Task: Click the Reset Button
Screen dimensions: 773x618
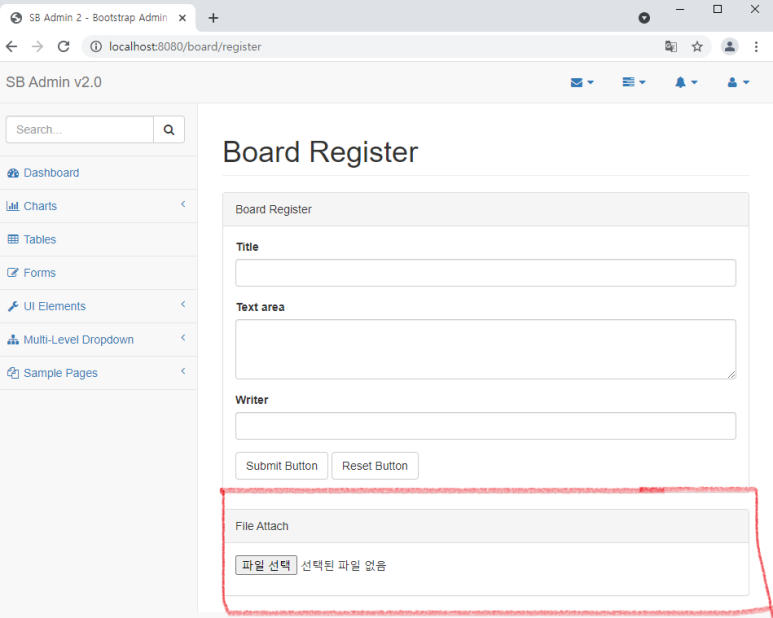Action: pos(375,466)
